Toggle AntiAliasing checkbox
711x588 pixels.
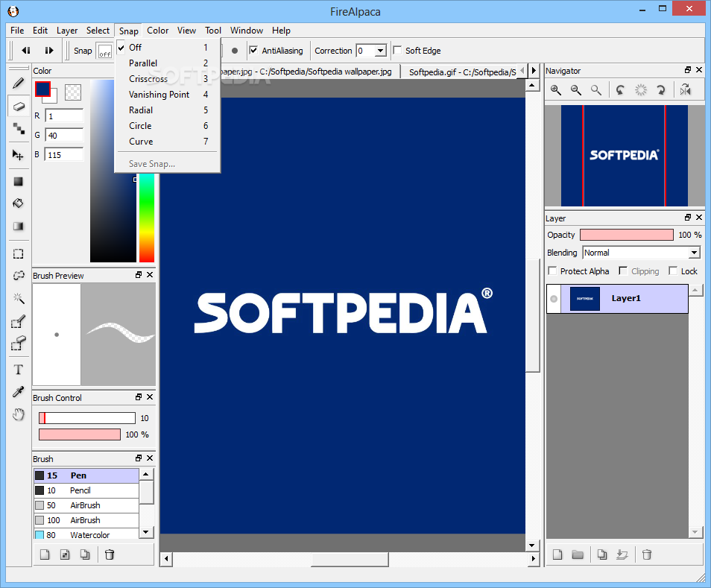(x=253, y=51)
